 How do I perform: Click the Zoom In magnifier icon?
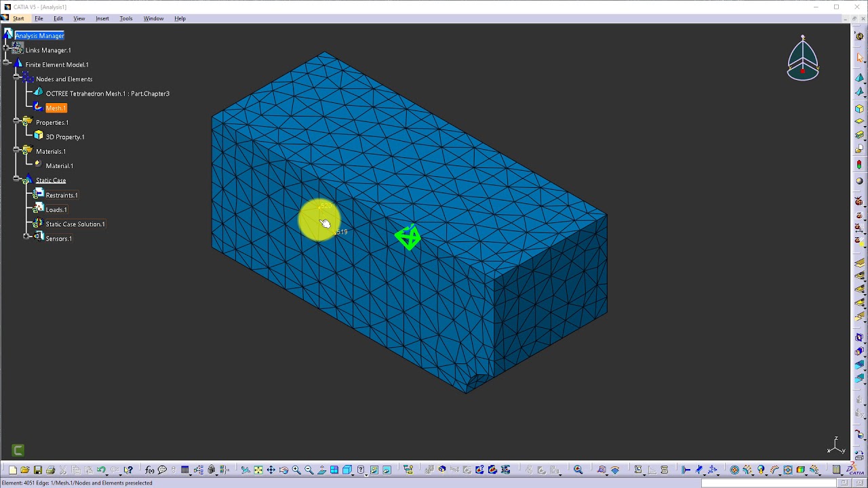296,470
